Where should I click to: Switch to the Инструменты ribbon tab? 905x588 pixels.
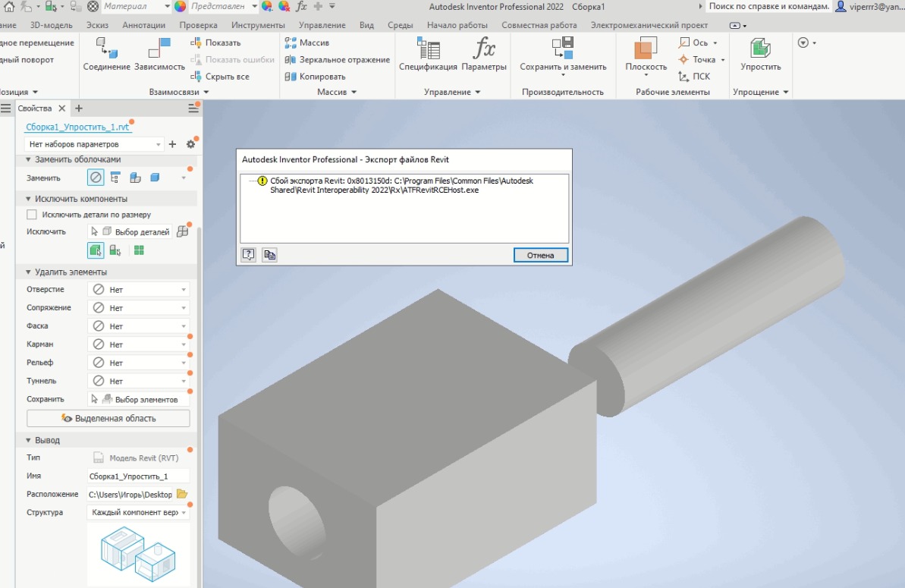pyautogui.click(x=258, y=25)
